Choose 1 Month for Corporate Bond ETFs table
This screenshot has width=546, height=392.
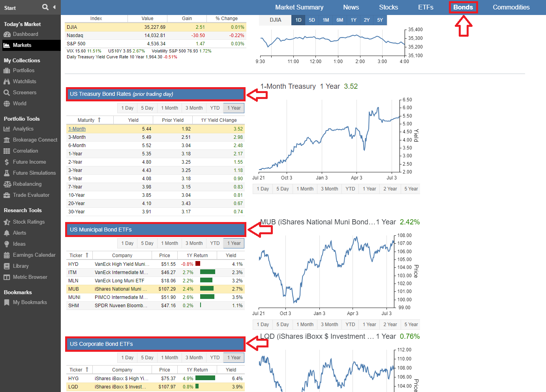pyautogui.click(x=169, y=358)
